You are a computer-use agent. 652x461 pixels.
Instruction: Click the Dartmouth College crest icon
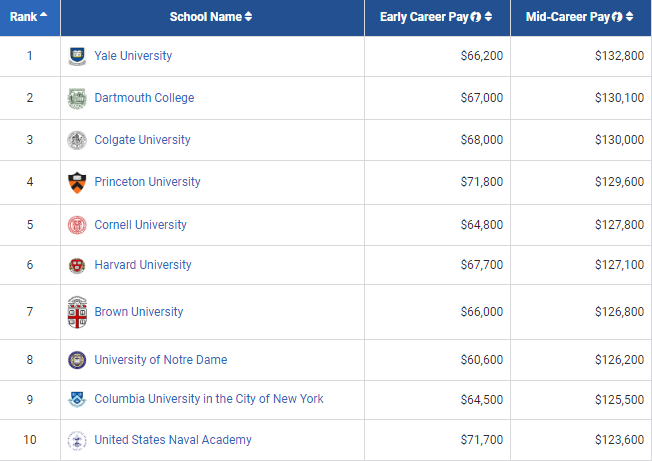click(x=77, y=98)
